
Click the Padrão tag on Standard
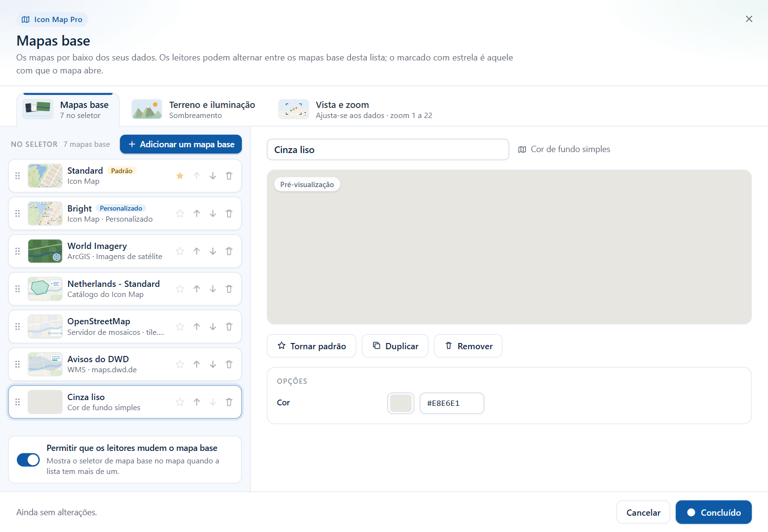122,171
